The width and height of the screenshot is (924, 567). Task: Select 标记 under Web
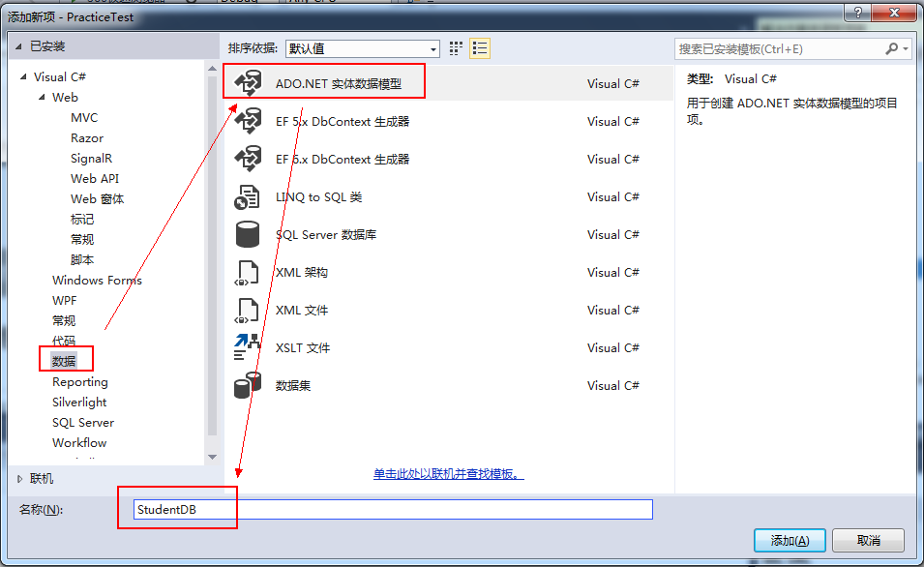82,220
